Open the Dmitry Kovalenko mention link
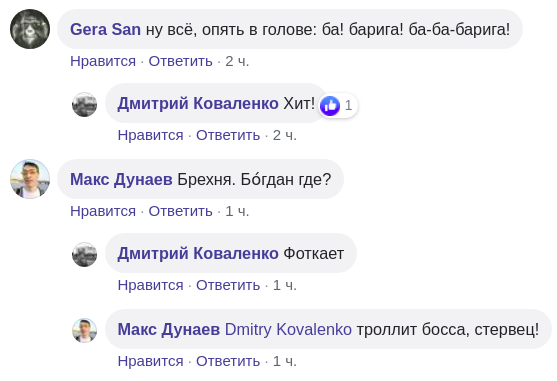Image resolution: width=557 pixels, height=381 pixels. pos(288,330)
